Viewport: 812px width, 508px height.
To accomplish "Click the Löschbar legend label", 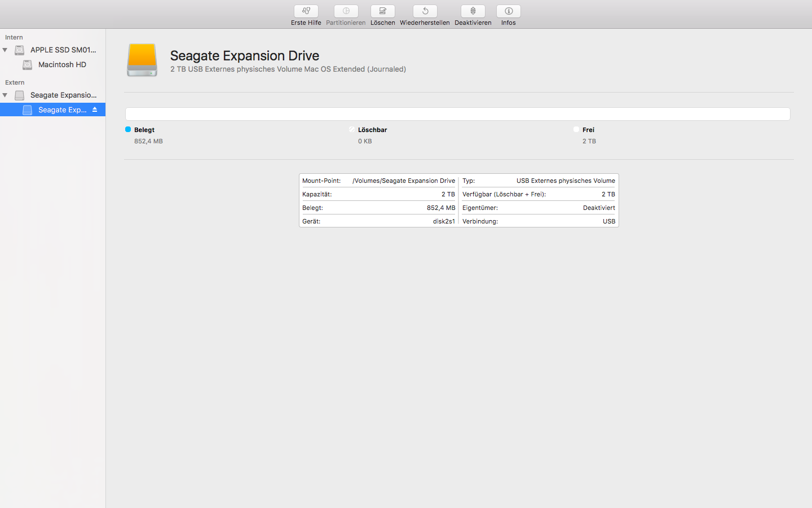I will (372, 130).
